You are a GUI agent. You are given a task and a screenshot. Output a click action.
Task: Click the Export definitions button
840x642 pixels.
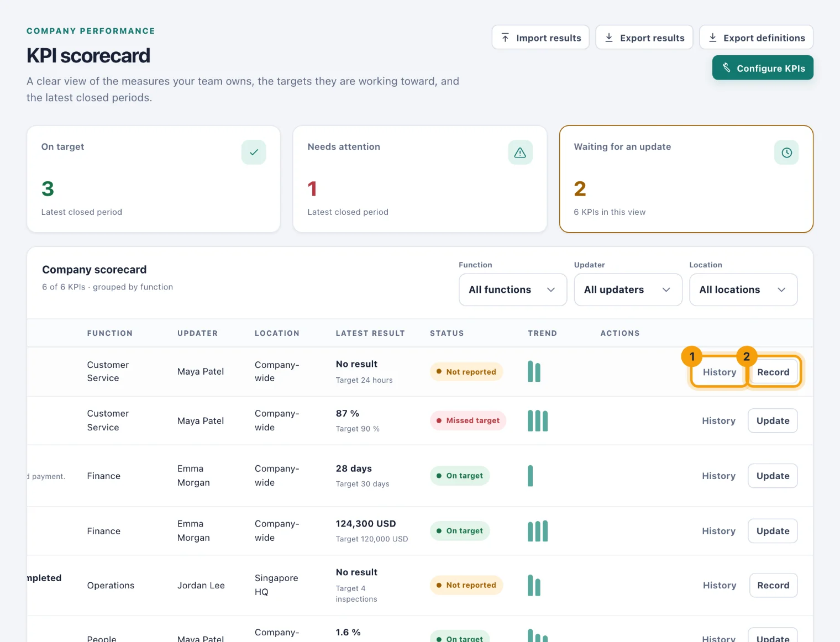point(756,38)
